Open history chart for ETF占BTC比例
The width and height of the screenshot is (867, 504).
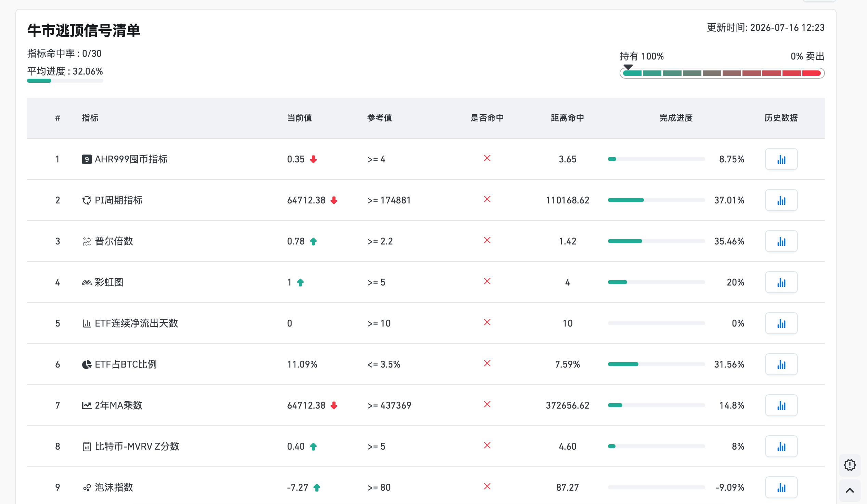[781, 364]
